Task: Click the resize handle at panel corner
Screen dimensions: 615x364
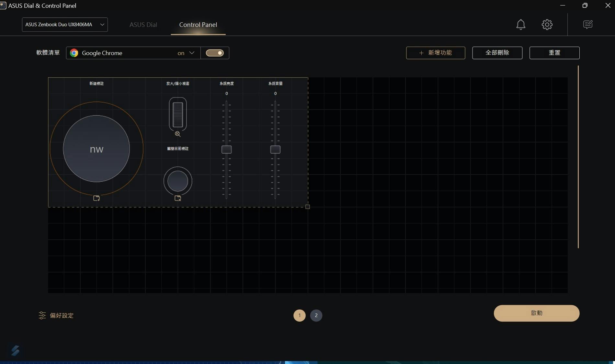Action: tap(308, 207)
